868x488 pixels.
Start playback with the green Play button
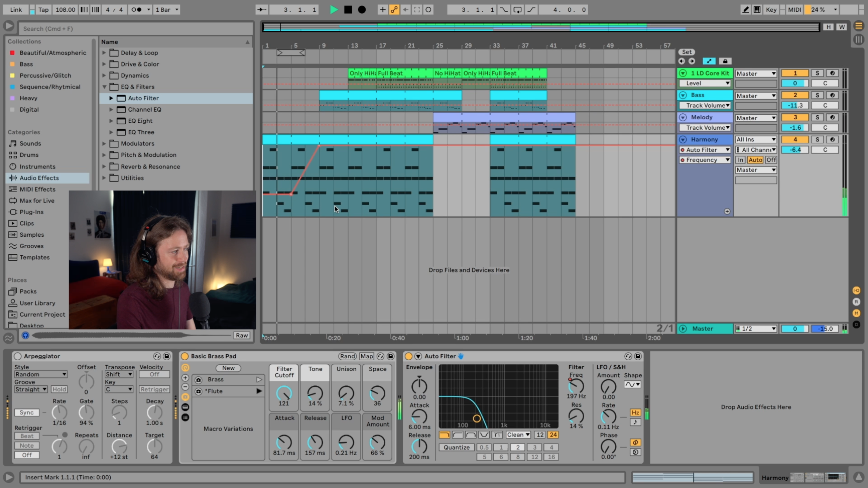[x=334, y=9]
